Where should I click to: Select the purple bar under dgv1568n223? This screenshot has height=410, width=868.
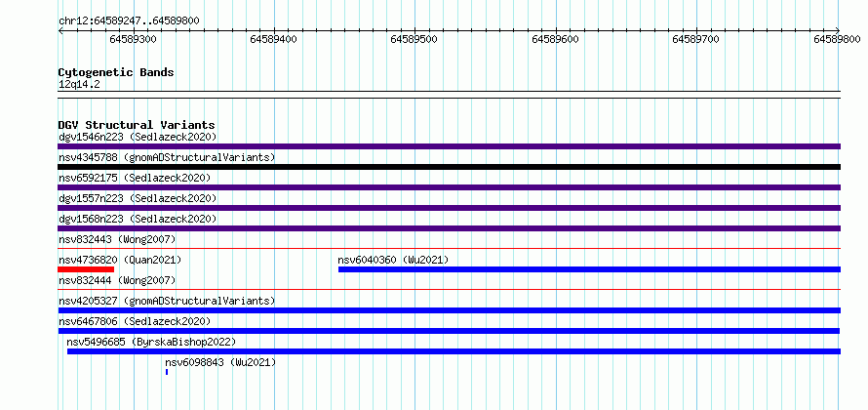coord(449,228)
